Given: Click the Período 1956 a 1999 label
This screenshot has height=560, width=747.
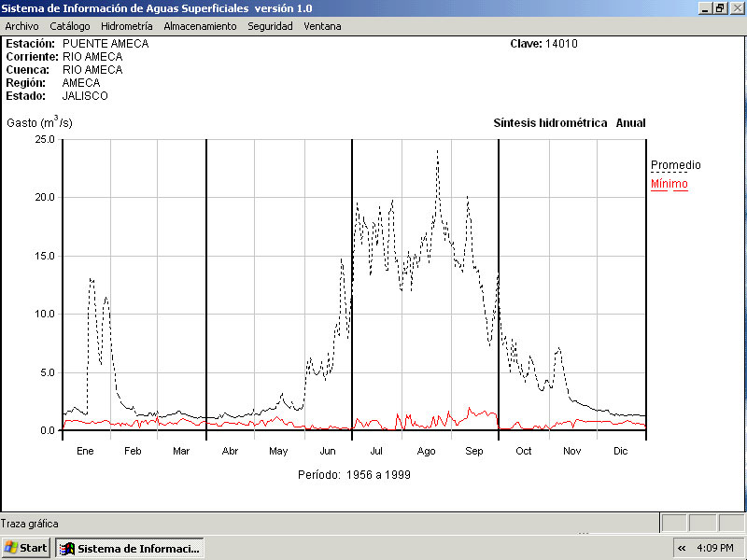Looking at the screenshot, I should click(x=354, y=474).
